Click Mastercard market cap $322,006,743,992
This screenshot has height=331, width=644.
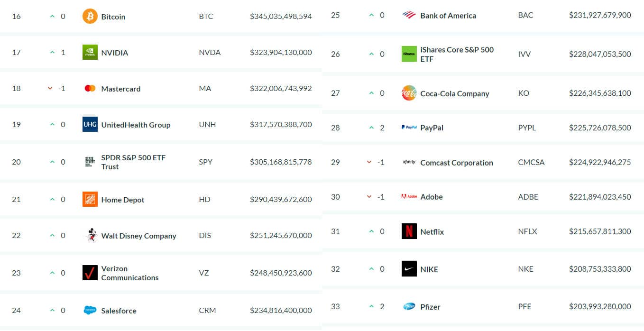click(x=281, y=88)
